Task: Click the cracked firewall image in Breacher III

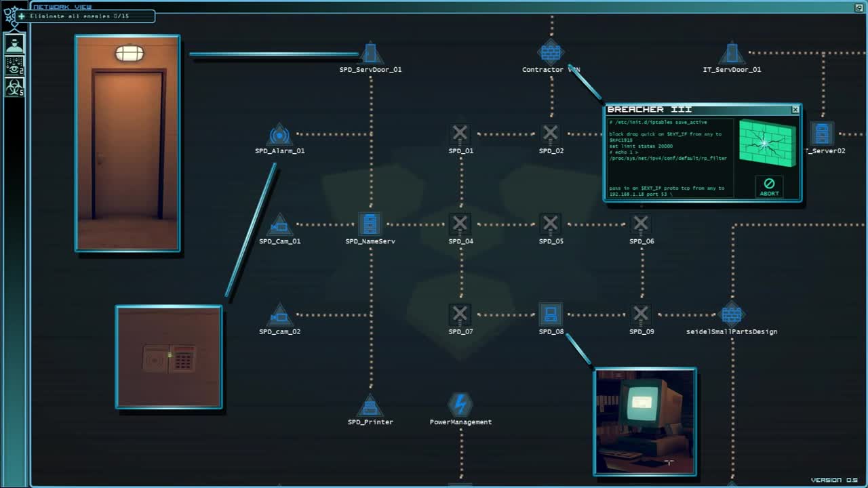Action: click(x=767, y=143)
